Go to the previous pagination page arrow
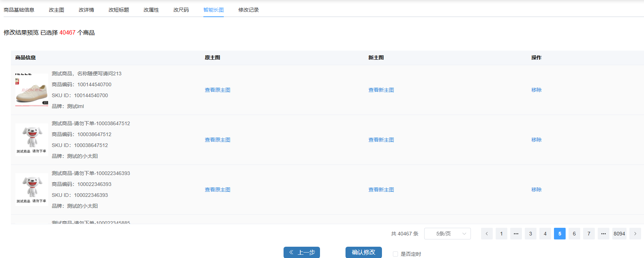Screen dimensions: 644x258 coord(487,234)
